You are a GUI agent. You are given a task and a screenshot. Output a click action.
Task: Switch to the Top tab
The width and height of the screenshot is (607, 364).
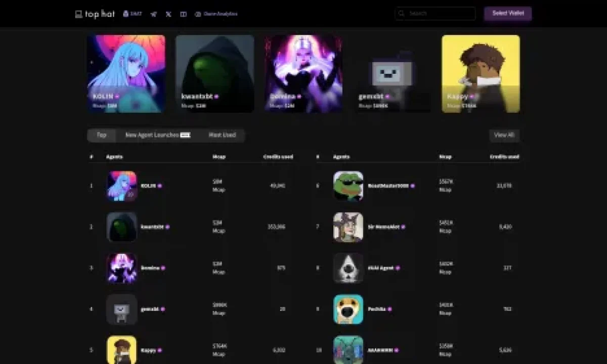click(x=102, y=135)
